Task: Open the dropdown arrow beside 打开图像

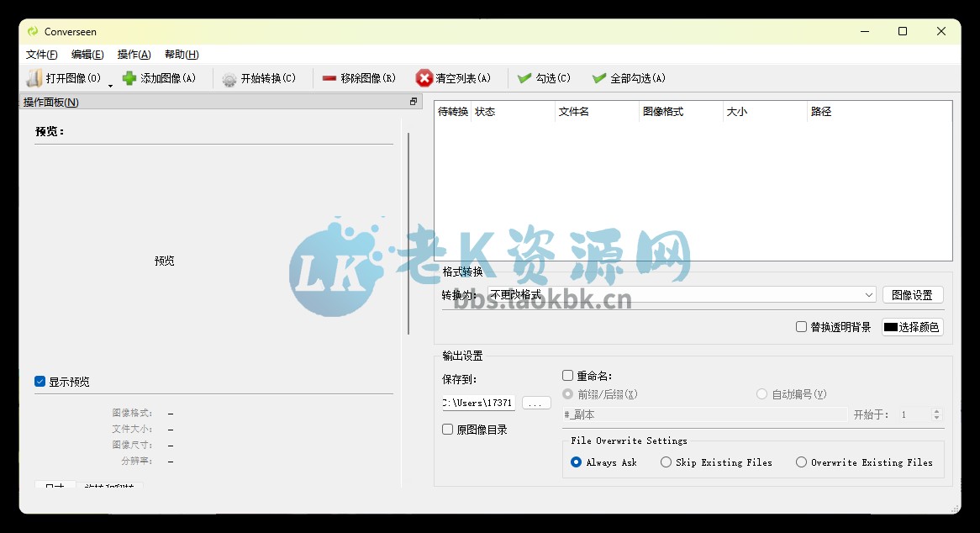Action: click(110, 84)
